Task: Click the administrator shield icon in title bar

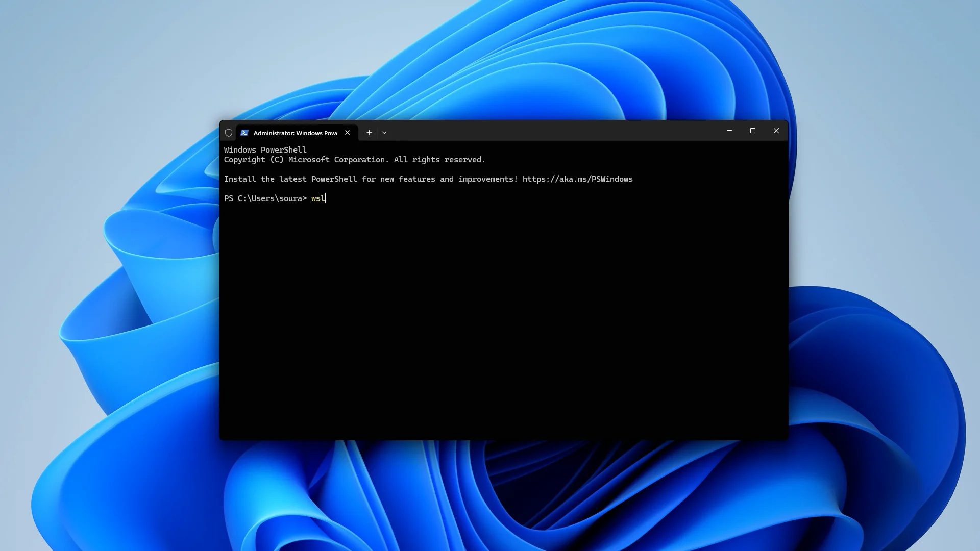Action: tap(229, 133)
